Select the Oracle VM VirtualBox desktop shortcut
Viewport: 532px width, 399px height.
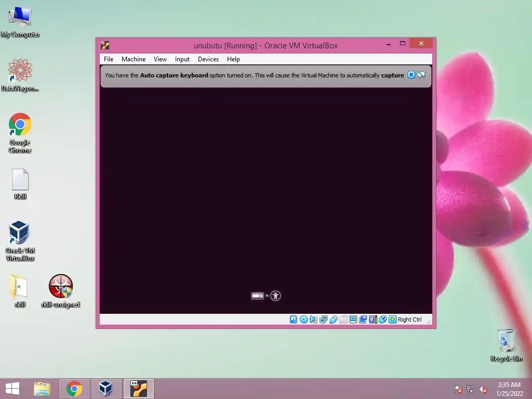(20, 241)
